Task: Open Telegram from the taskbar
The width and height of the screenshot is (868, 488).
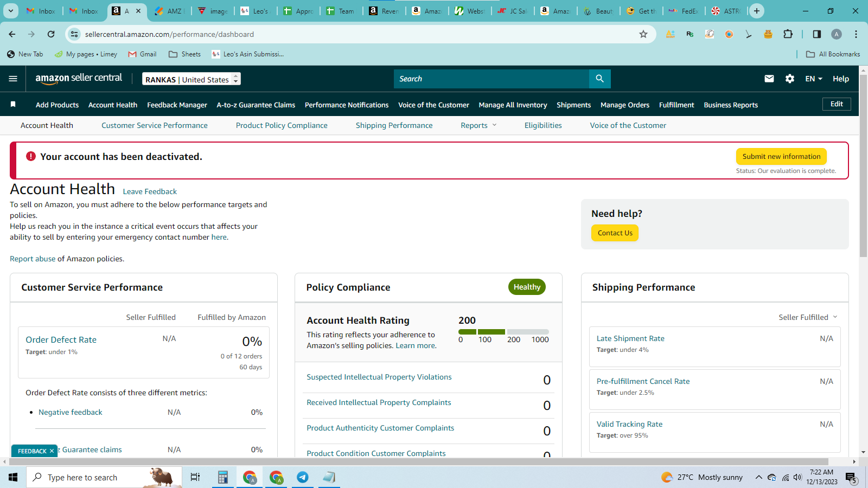Action: point(303,477)
